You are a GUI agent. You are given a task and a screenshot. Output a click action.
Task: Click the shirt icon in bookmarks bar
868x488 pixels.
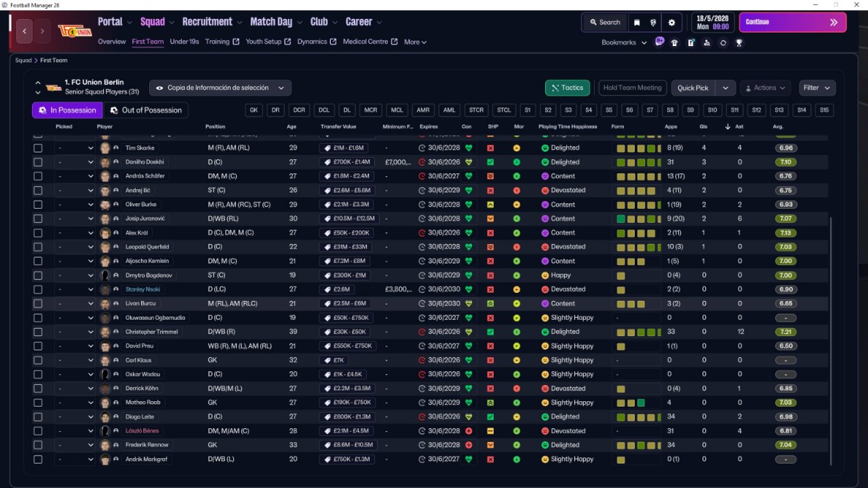tap(674, 43)
